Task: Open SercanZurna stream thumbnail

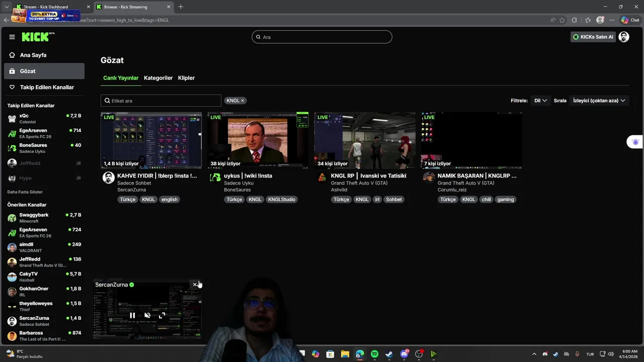Action: click(x=151, y=140)
